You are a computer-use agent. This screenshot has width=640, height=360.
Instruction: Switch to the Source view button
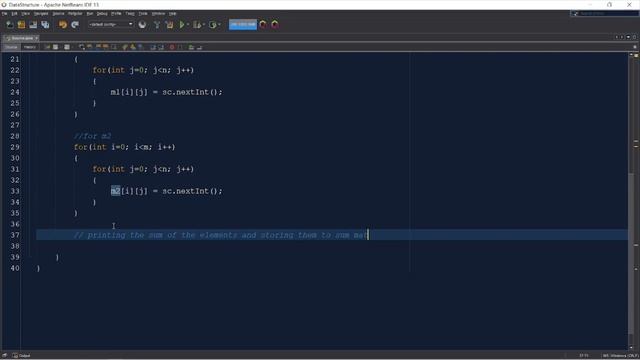pos(11,47)
